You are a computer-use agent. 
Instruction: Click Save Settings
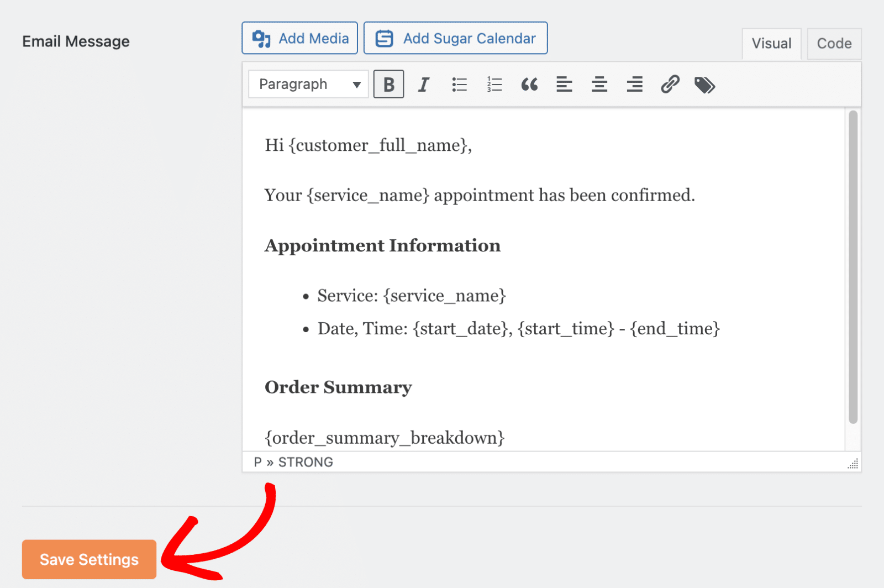[x=88, y=559]
